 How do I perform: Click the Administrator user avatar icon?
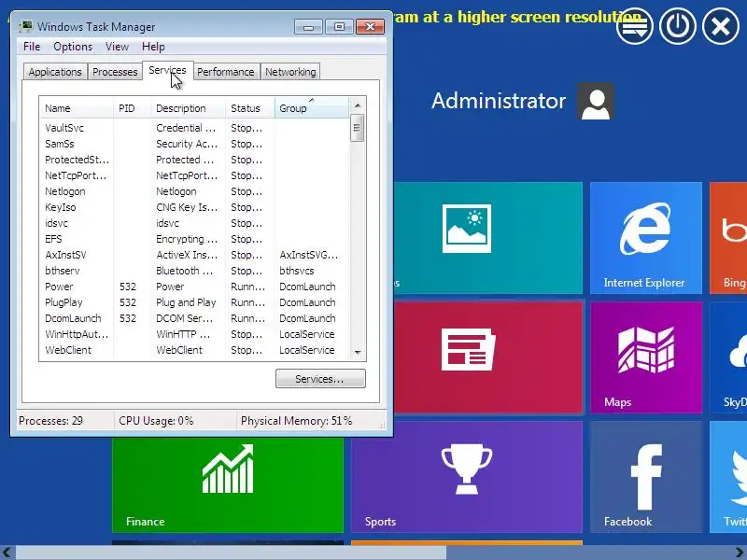click(596, 101)
